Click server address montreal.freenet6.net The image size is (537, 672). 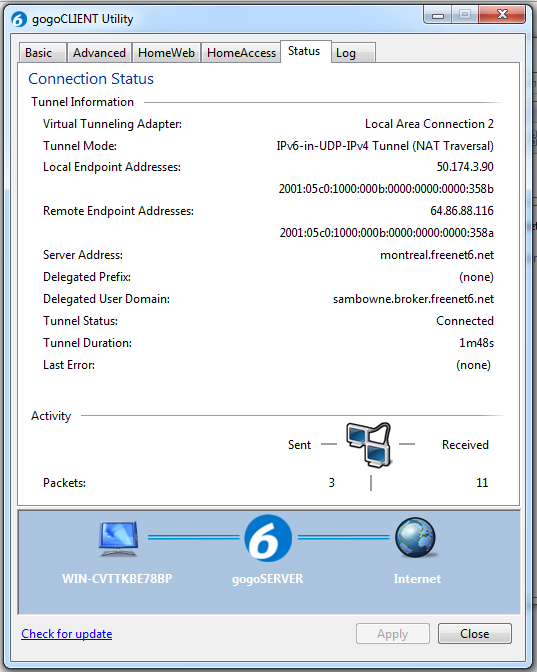(437, 255)
